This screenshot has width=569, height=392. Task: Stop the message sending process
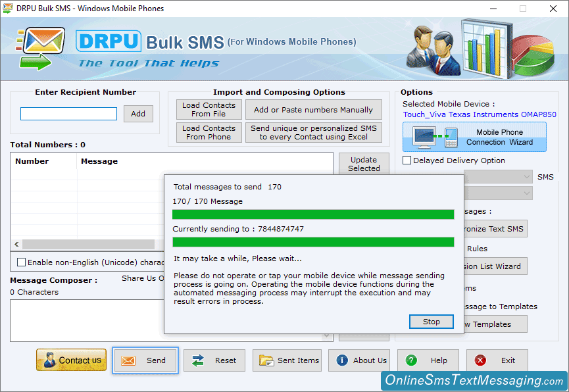pyautogui.click(x=431, y=322)
